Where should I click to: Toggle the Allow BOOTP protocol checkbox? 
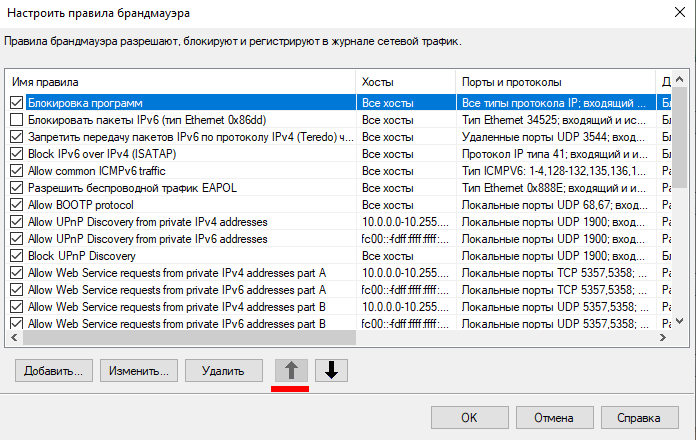[16, 205]
